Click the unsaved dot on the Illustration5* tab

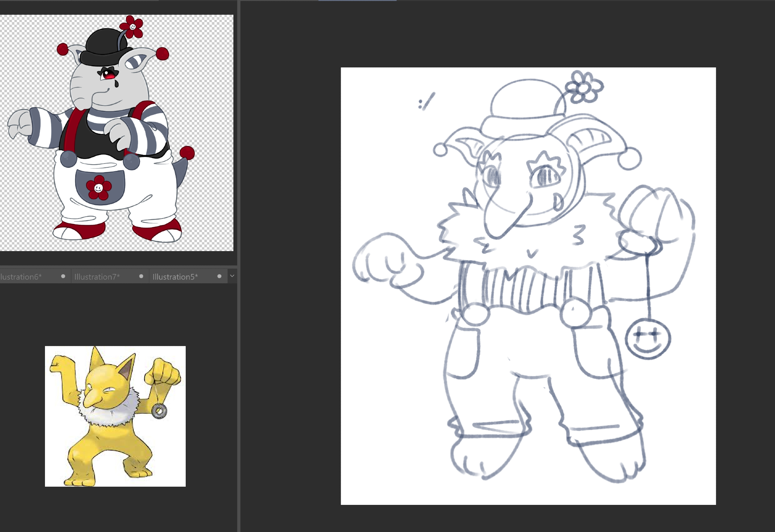point(219,276)
